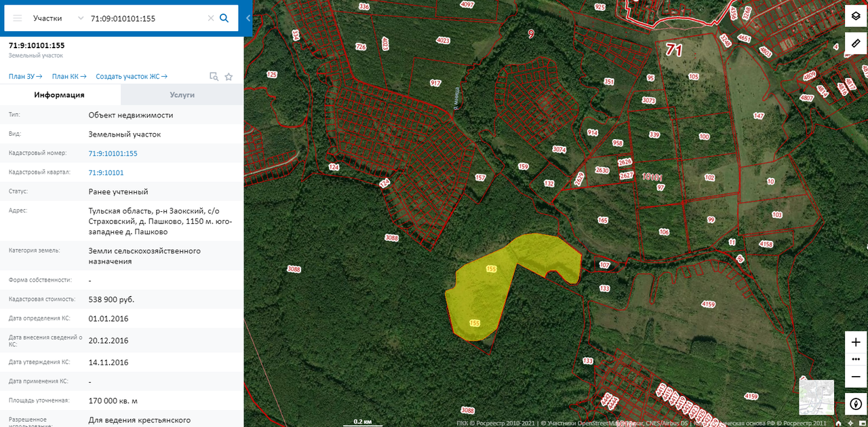Open the План КК link
Image resolution: width=868 pixels, height=427 pixels.
pyautogui.click(x=69, y=77)
